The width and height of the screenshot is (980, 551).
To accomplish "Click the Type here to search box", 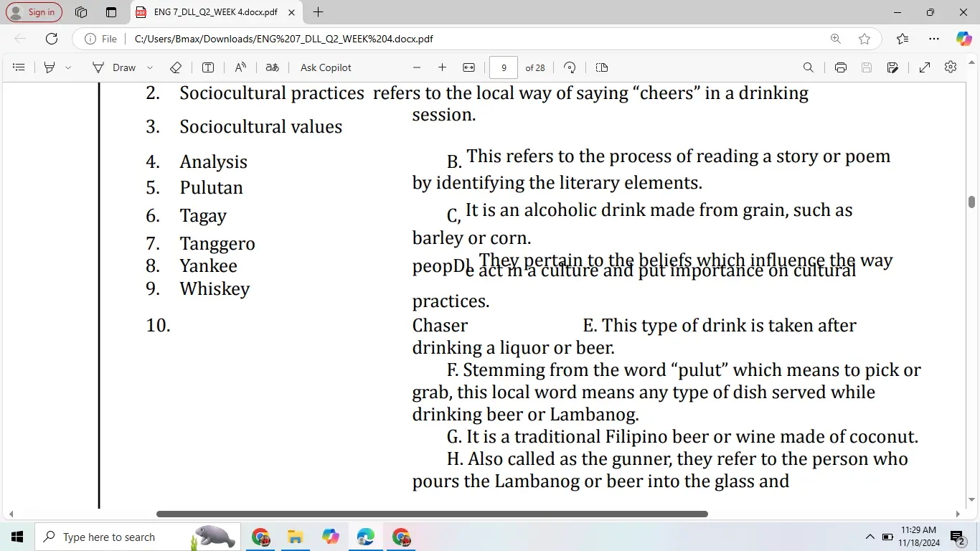I will pyautogui.click(x=136, y=537).
